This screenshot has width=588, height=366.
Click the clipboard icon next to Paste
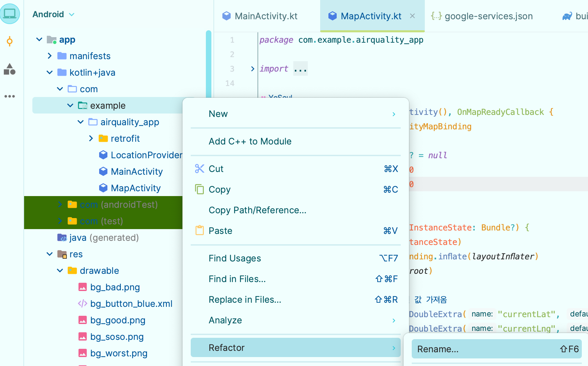pos(200,230)
